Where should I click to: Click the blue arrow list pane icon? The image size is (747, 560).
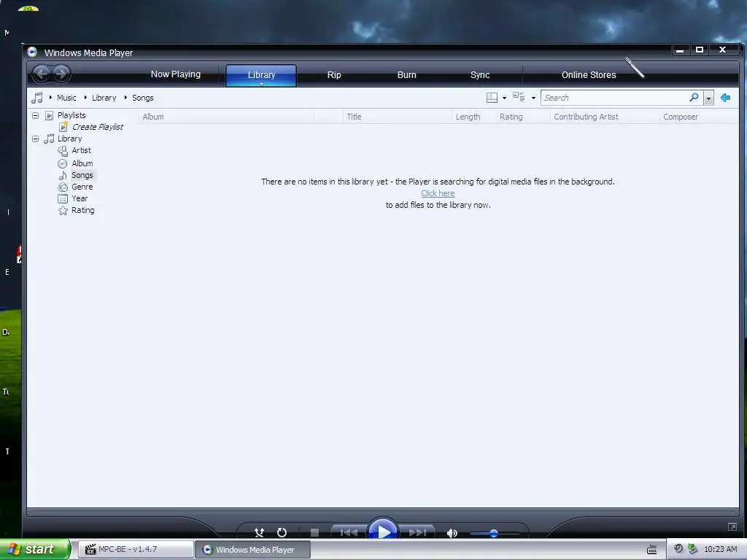click(726, 98)
